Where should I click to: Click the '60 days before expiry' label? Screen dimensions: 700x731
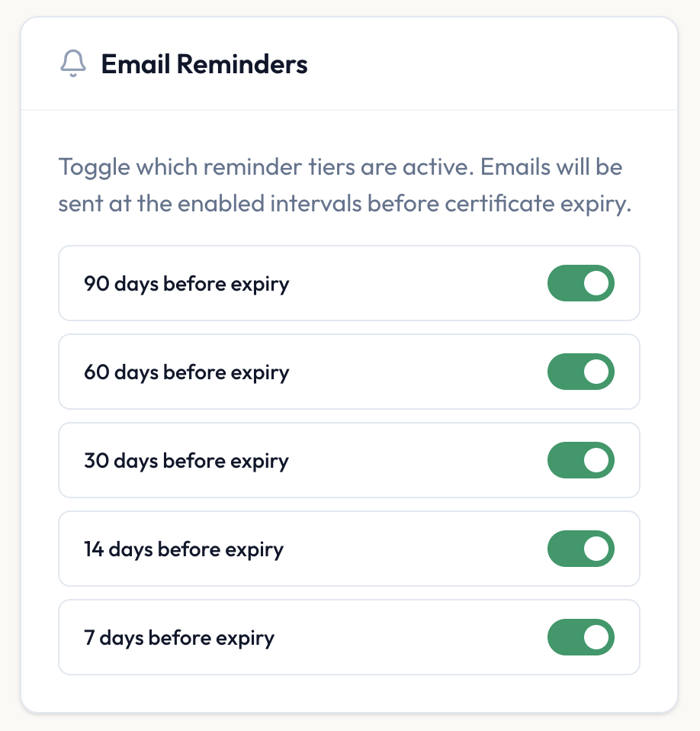click(x=187, y=372)
